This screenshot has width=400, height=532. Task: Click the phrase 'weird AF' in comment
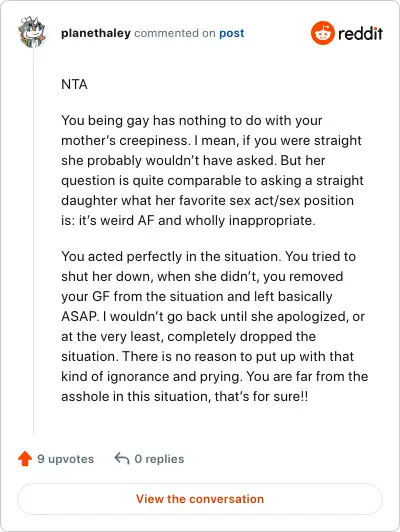(x=128, y=221)
